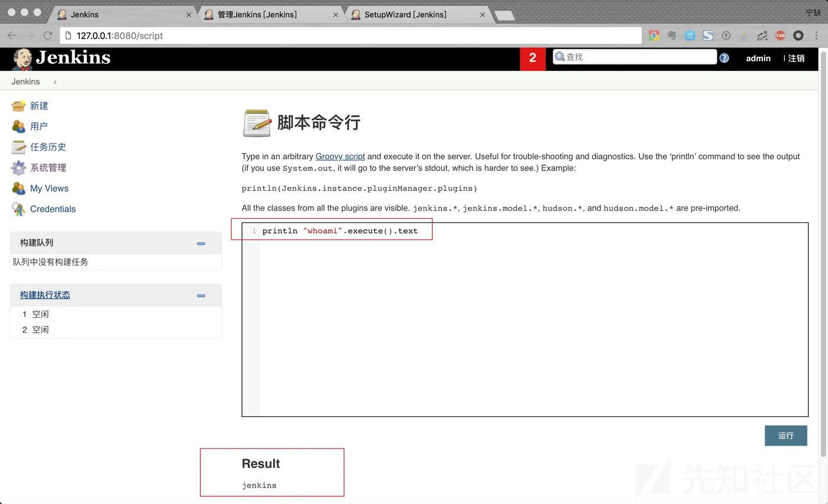This screenshot has width=828, height=504.
Task: Open the 新建 new item link
Action: [x=39, y=106]
